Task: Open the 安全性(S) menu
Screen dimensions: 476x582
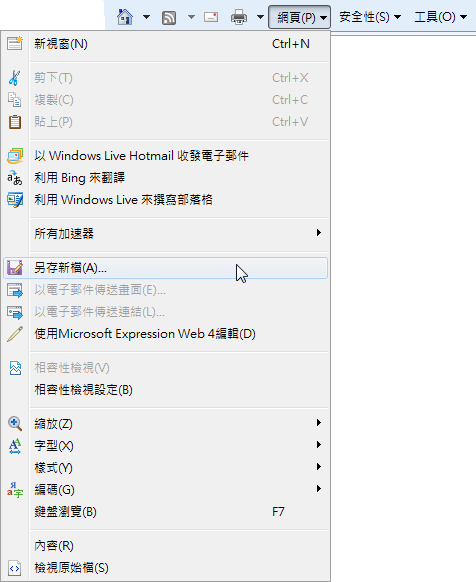Action: (370, 17)
